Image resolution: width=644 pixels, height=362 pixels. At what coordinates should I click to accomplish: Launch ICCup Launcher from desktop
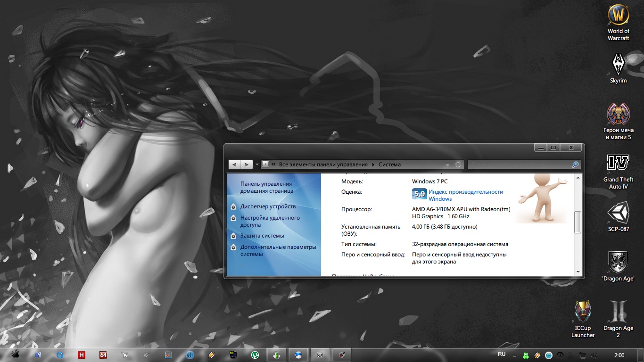pyautogui.click(x=583, y=319)
